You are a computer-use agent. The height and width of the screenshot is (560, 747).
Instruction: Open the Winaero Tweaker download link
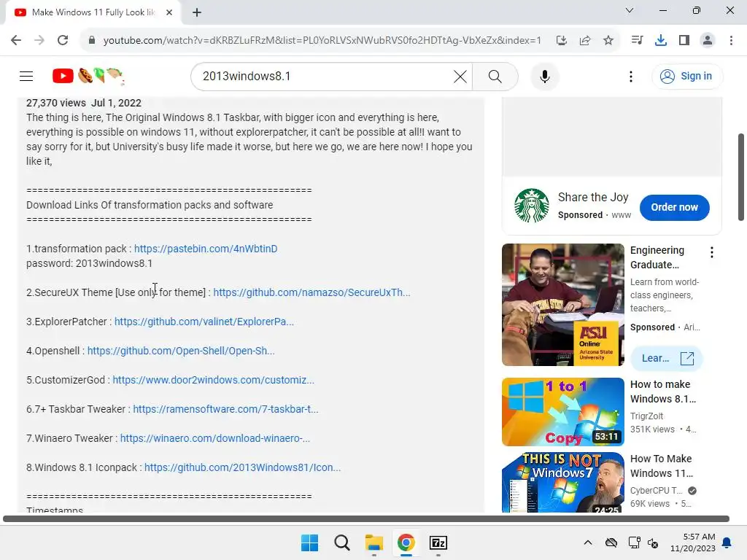215,438
